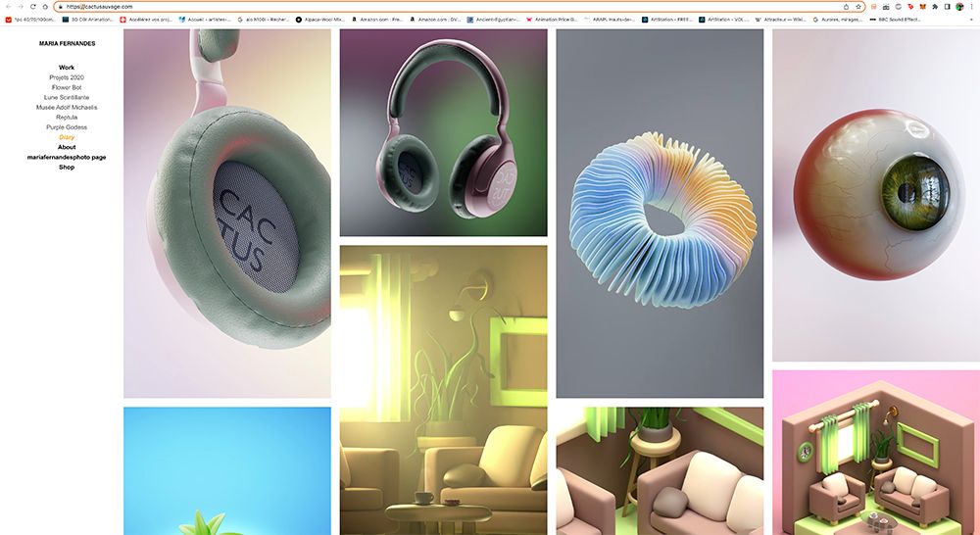
Task: Click the home icon in the toolbar
Action: pyautogui.click(x=45, y=6)
